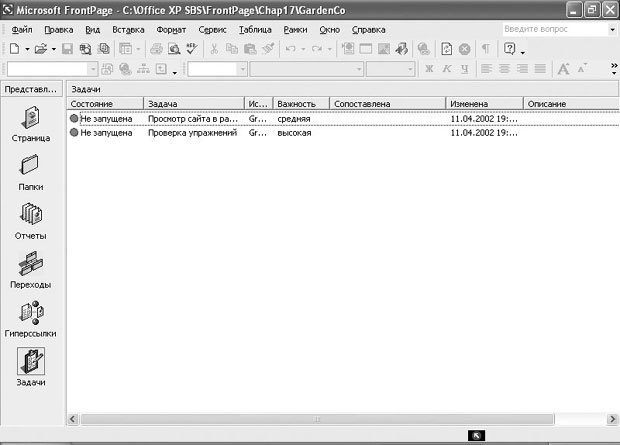
Task: Click the Refresh page icon
Action: tap(446, 49)
